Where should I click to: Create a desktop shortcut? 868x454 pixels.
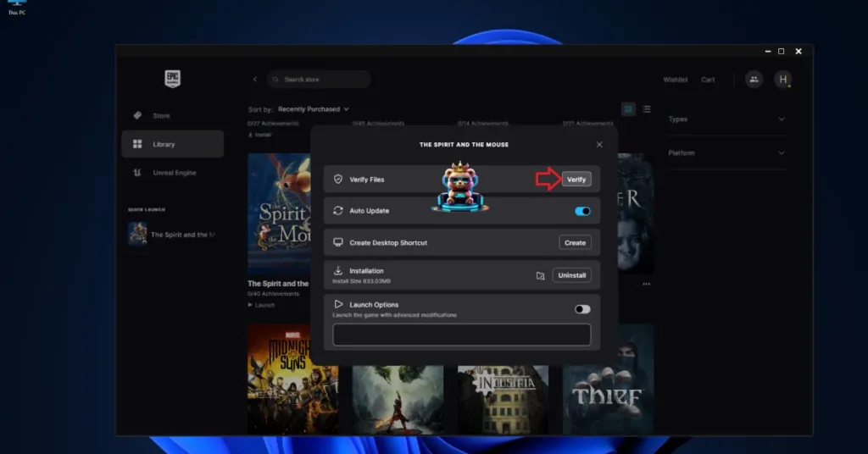click(576, 243)
